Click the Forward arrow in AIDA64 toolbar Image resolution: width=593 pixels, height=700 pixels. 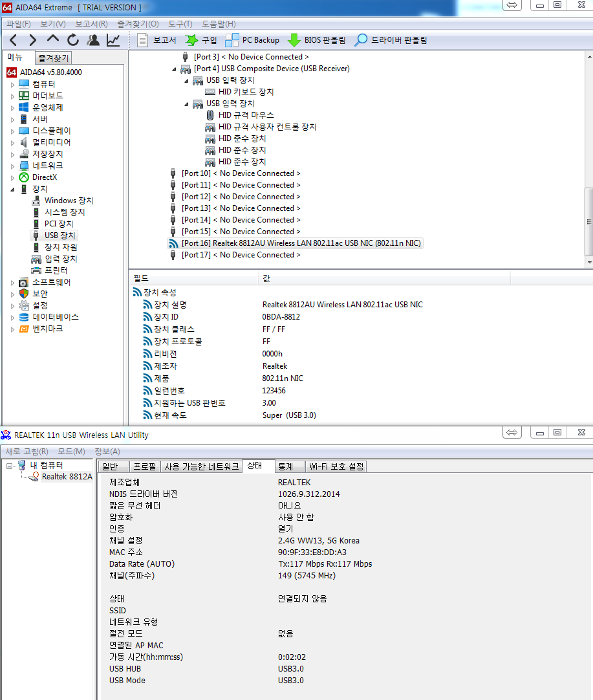click(32, 41)
